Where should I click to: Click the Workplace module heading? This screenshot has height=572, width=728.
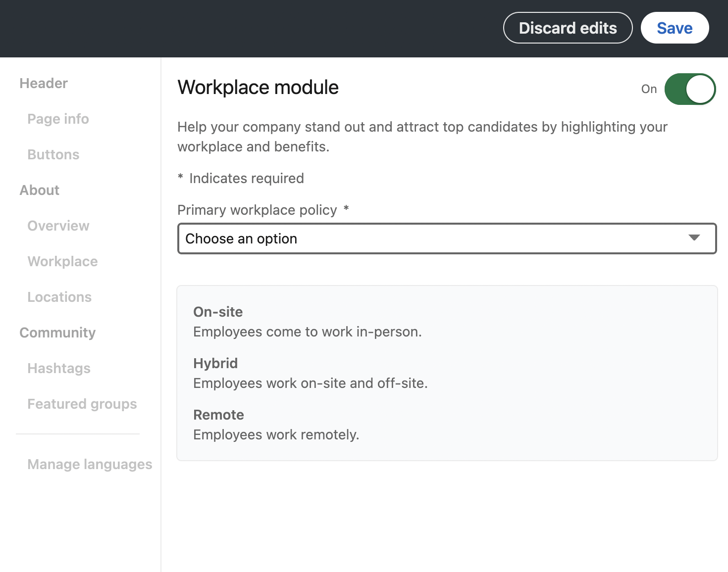[x=258, y=88]
